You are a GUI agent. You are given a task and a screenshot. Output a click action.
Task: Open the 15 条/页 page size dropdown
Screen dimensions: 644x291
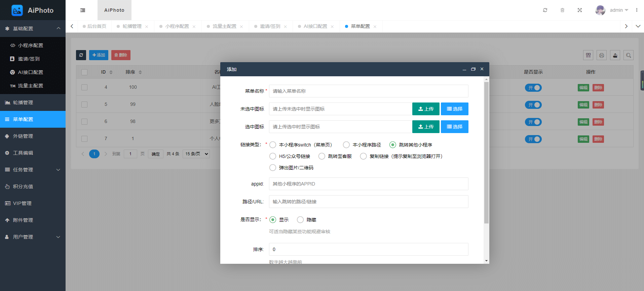pos(196,154)
